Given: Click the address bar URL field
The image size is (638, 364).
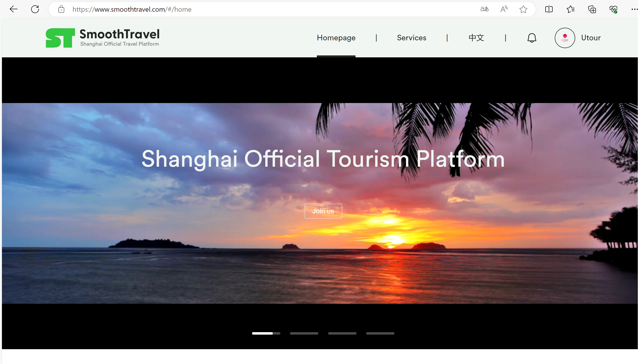Looking at the screenshot, I should (x=250, y=9).
